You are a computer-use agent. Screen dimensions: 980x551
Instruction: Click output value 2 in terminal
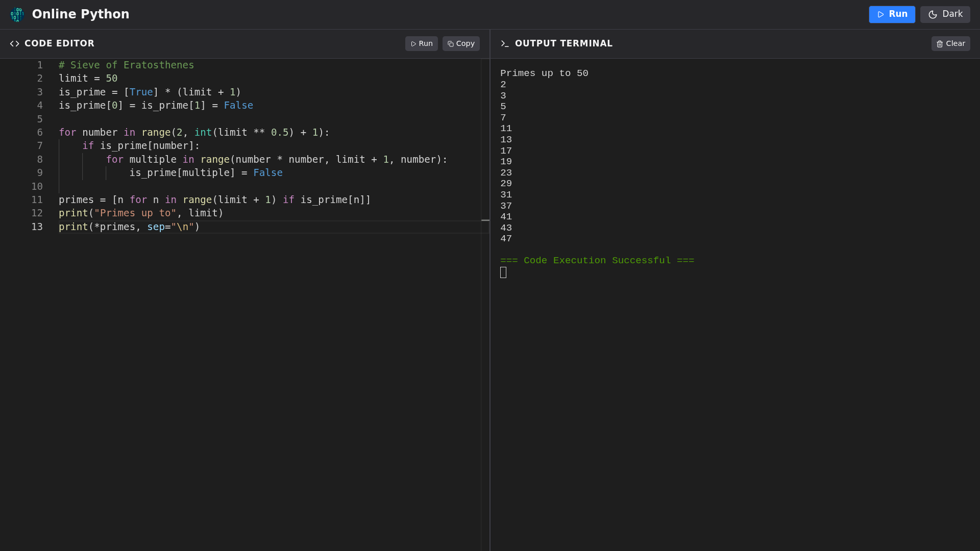503,85
